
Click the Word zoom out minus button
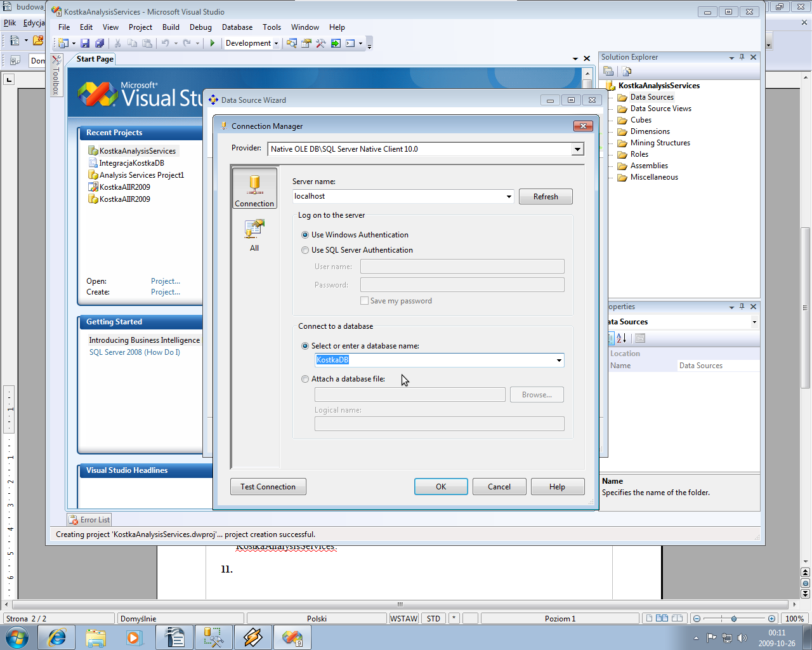pos(697,618)
